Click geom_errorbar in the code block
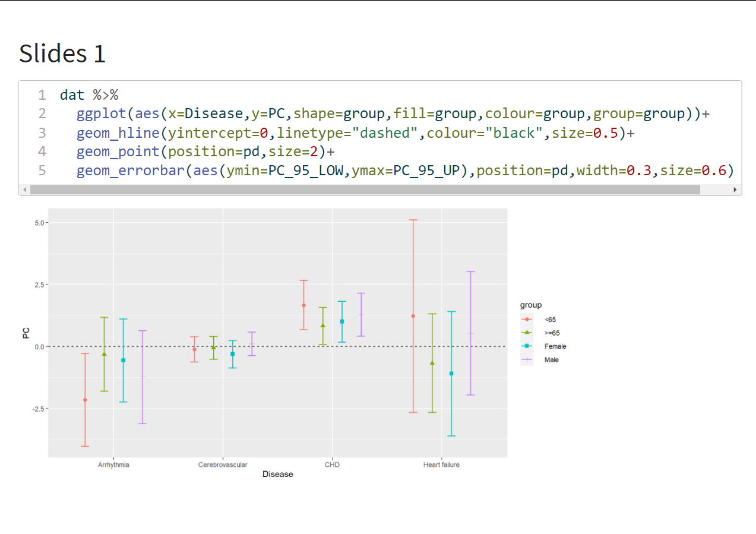 point(131,170)
